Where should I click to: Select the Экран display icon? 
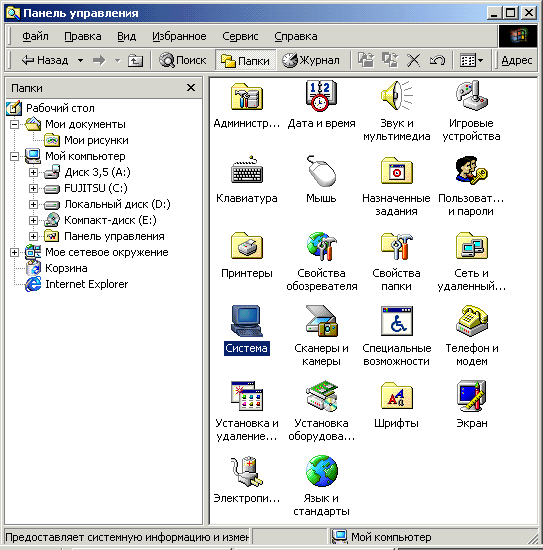[471, 396]
